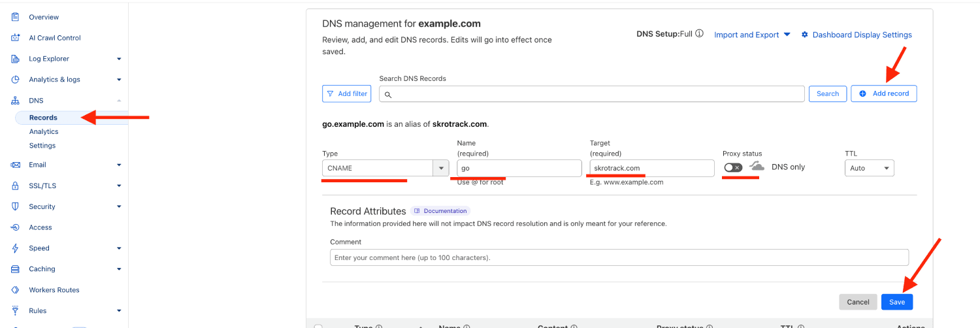The width and height of the screenshot is (980, 328).
Task: Click the Log Explorer icon
Action: tap(15, 59)
